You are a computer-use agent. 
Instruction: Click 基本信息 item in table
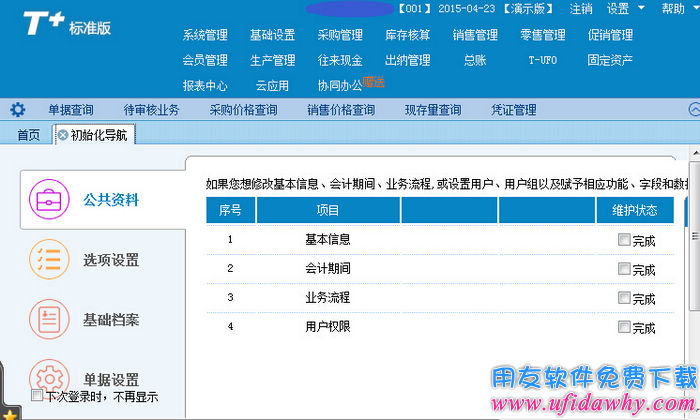328,240
